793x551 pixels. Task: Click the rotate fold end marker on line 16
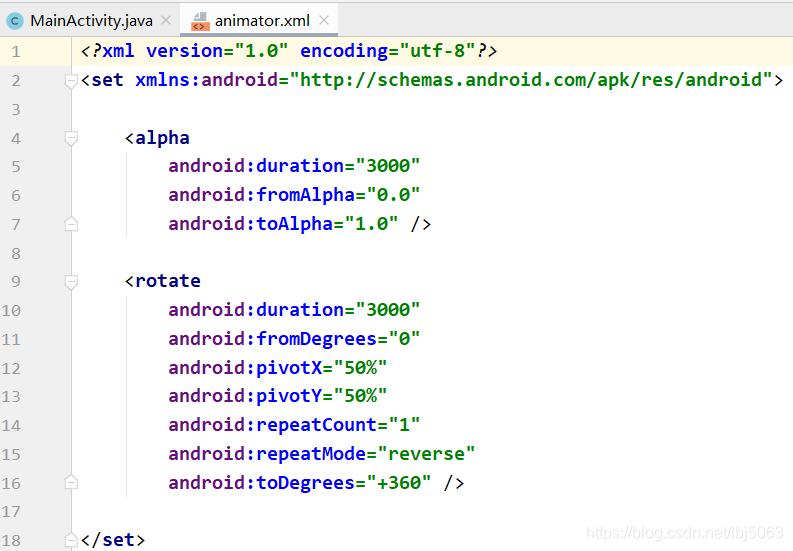(x=71, y=483)
